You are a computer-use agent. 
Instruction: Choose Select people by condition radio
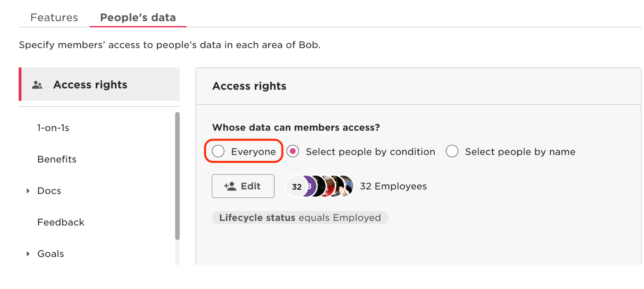point(293,151)
